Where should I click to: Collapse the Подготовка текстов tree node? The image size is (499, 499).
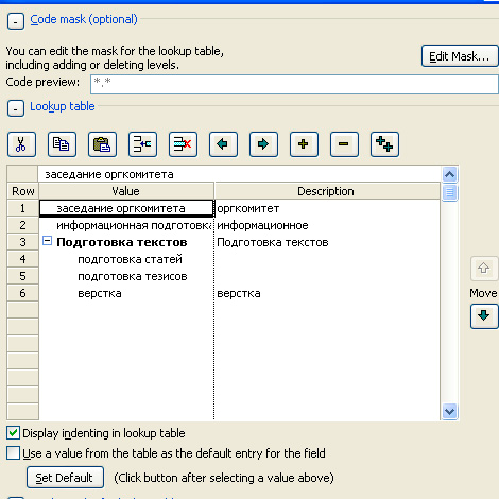pyautogui.click(x=47, y=241)
